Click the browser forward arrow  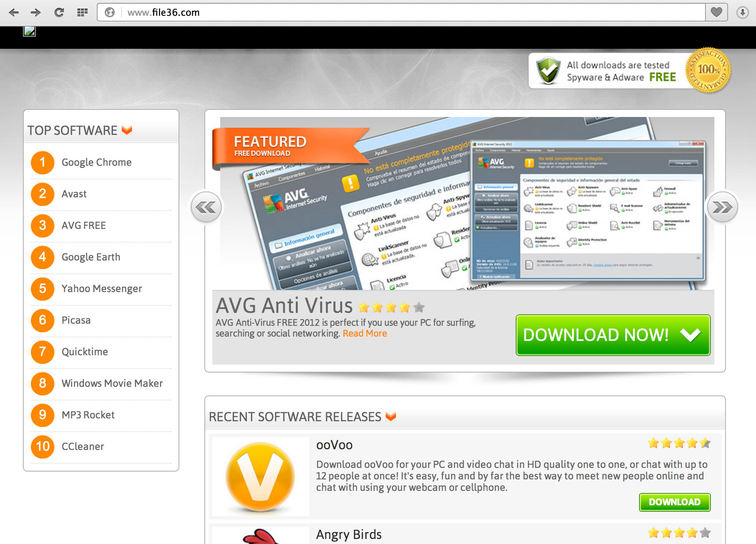tap(36, 13)
